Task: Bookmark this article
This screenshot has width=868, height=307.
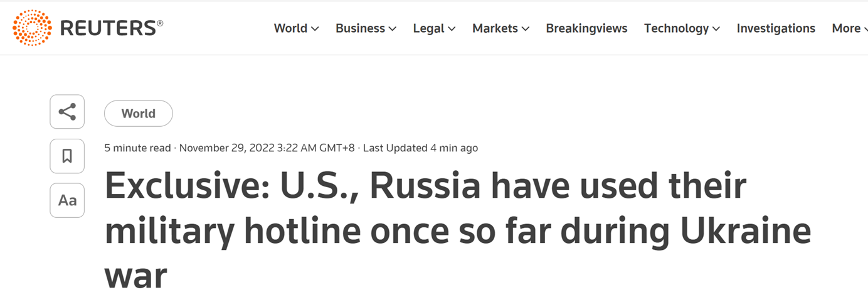Action: 67,156
